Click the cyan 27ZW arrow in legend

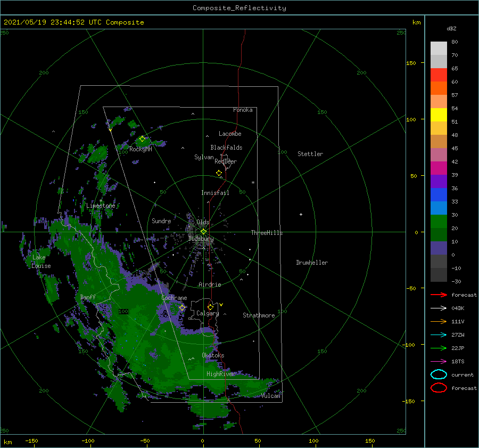pos(439,335)
